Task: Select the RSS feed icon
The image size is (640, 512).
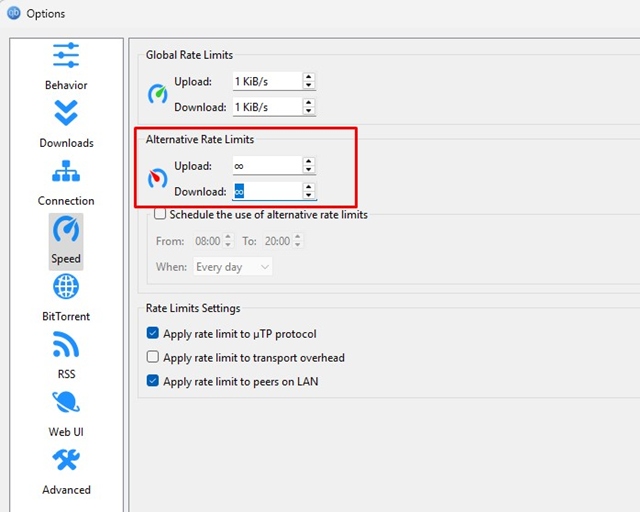Action: click(66, 346)
